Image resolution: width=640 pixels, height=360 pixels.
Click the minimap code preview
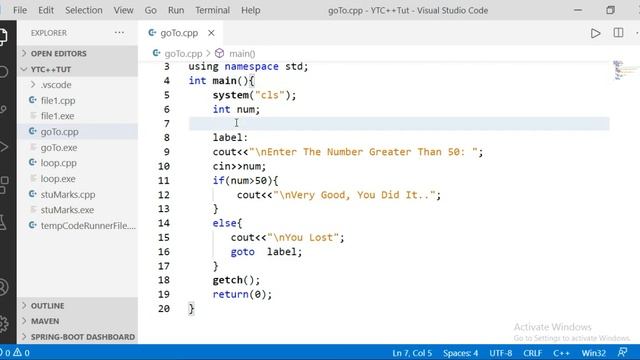coord(624,70)
